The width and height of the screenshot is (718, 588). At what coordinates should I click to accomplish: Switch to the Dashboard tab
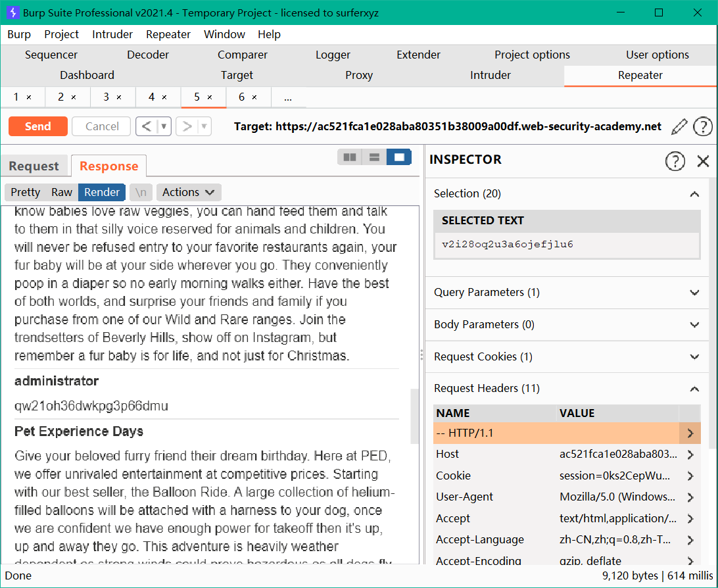(87, 75)
